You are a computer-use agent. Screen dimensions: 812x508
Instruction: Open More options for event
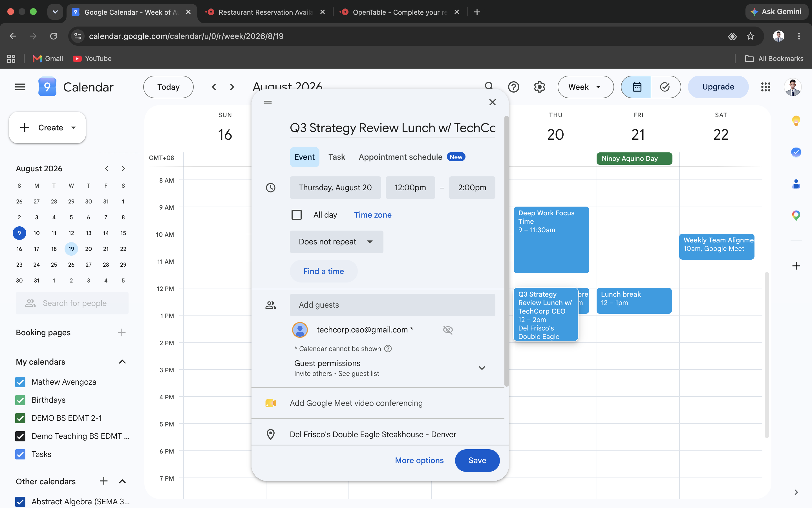coord(419,461)
